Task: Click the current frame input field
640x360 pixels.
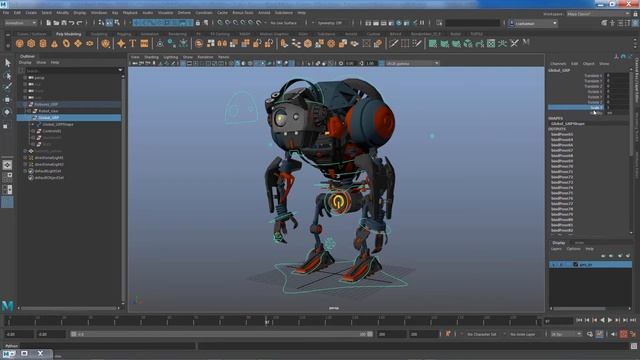Action: coord(558,321)
